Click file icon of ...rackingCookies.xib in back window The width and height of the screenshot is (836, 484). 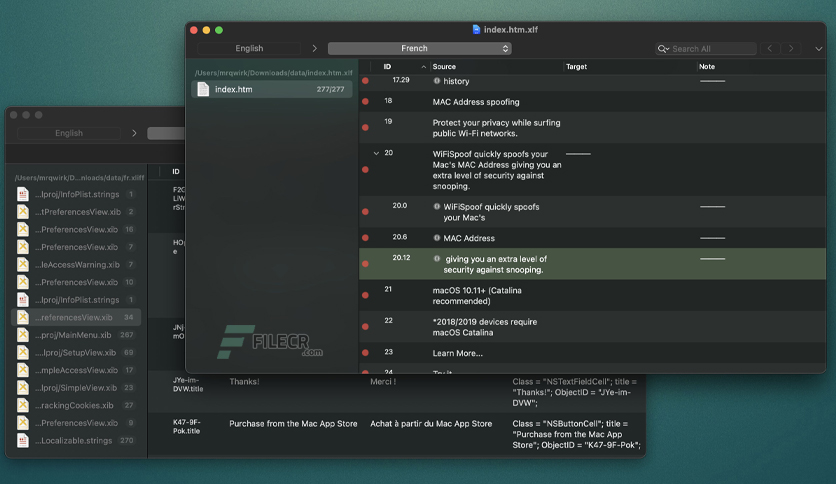[x=22, y=405]
